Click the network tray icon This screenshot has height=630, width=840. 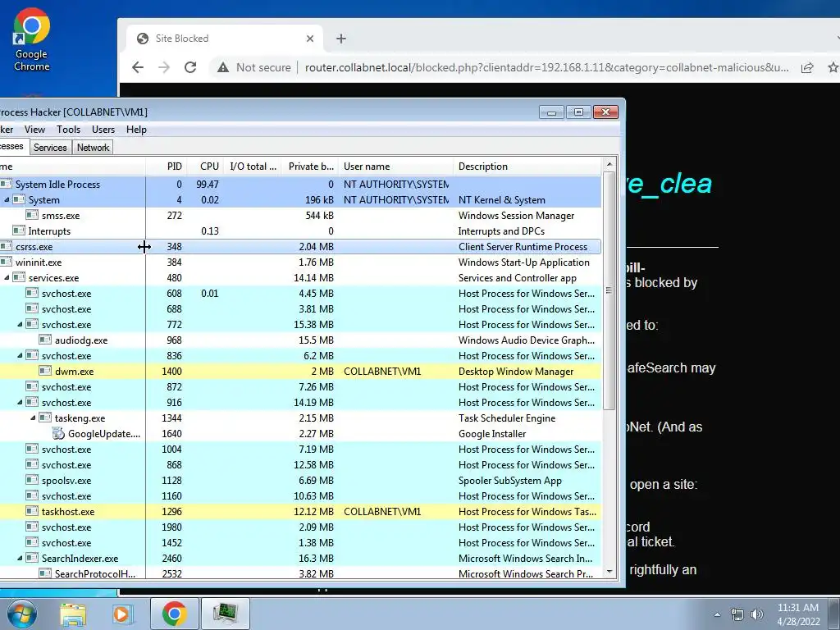coord(737,615)
